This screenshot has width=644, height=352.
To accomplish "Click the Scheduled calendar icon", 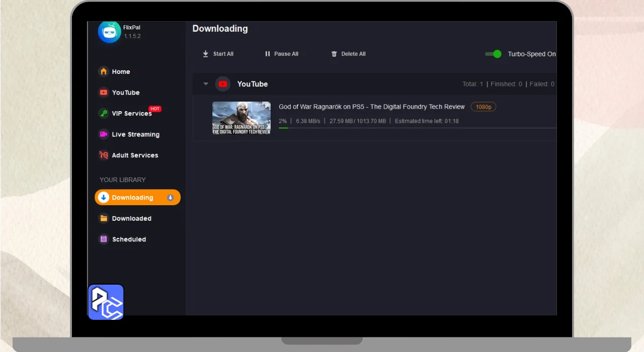I will (x=104, y=239).
